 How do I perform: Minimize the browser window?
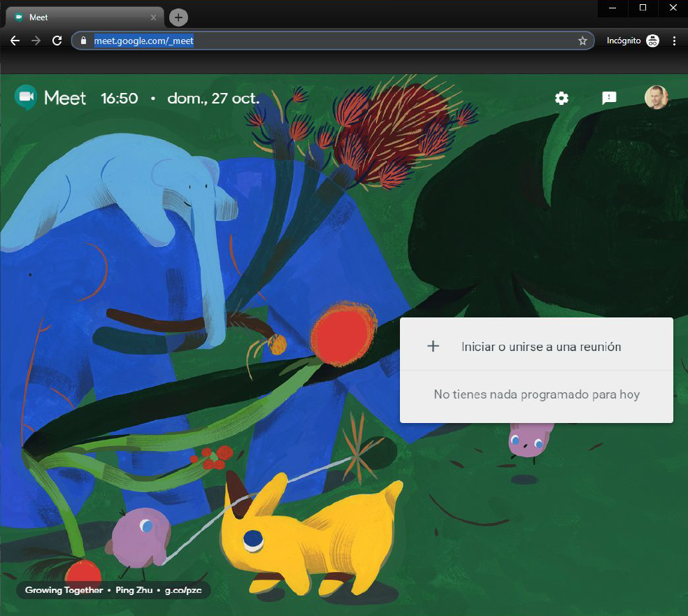coord(612,8)
